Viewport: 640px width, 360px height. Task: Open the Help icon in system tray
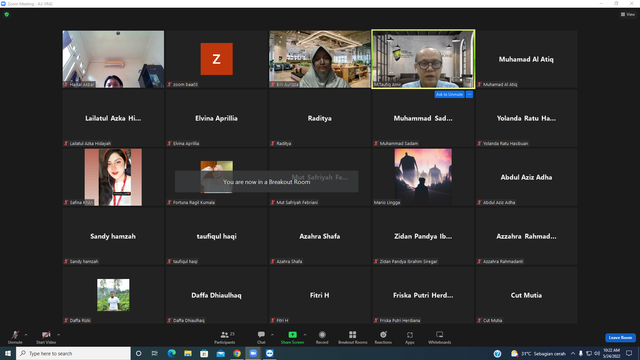click(x=497, y=353)
